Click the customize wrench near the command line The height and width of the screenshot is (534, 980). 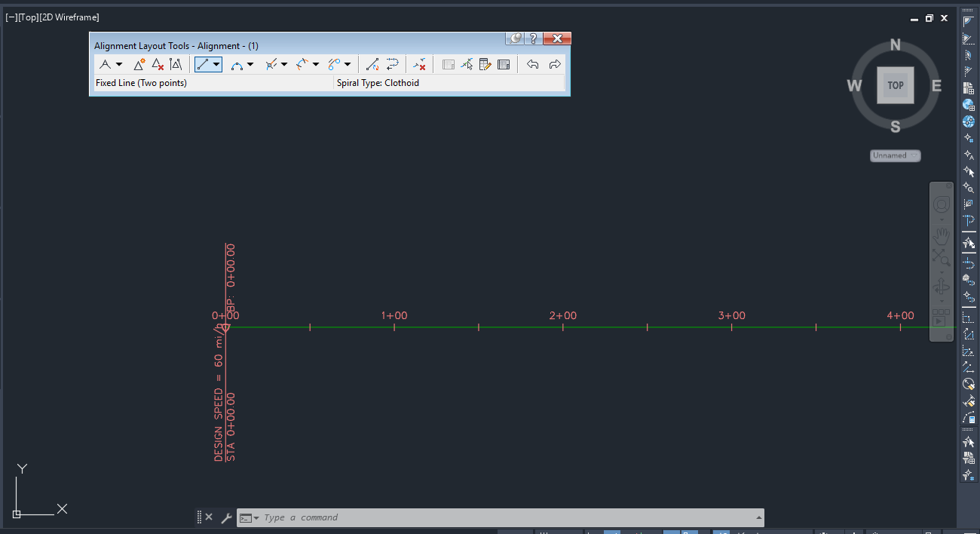(x=226, y=517)
